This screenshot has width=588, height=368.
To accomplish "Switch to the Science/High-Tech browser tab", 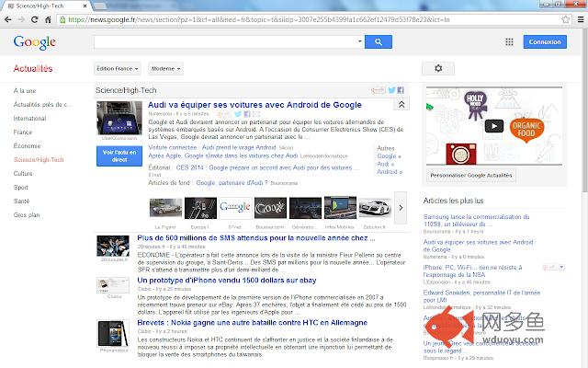I will click(x=44, y=6).
